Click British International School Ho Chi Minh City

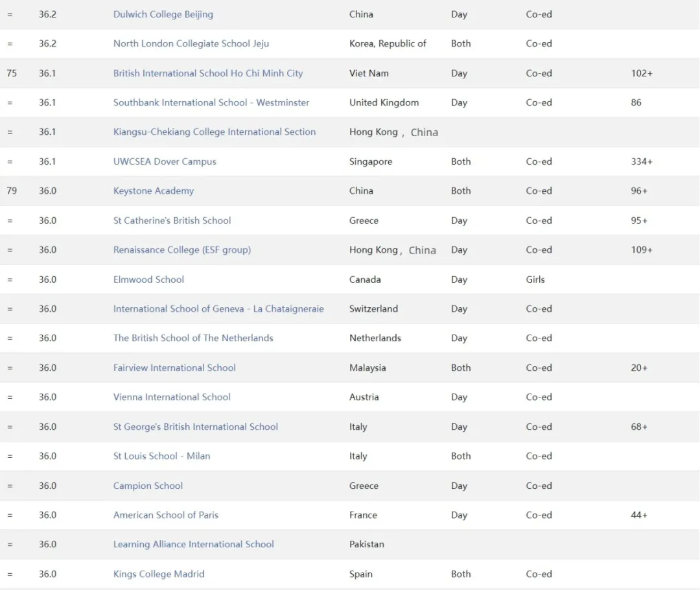coord(207,73)
